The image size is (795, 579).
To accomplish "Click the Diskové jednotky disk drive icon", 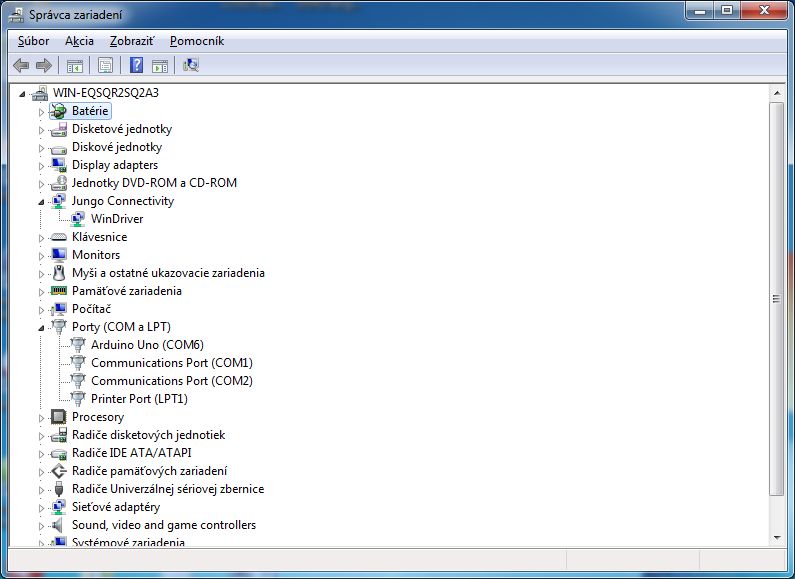I will pyautogui.click(x=59, y=148).
